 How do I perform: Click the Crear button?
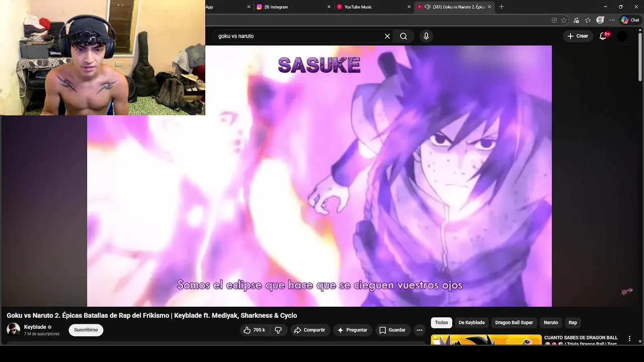(x=578, y=36)
